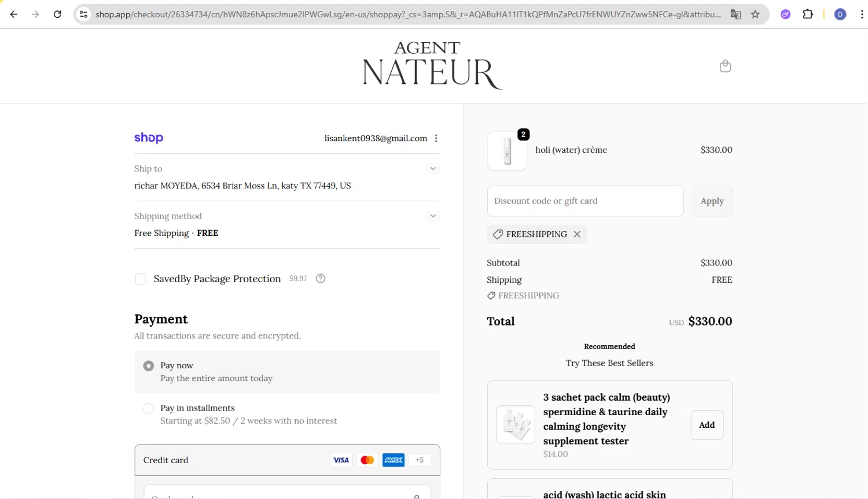Open the shopping bag cart icon
This screenshot has width=868, height=499.
click(725, 66)
